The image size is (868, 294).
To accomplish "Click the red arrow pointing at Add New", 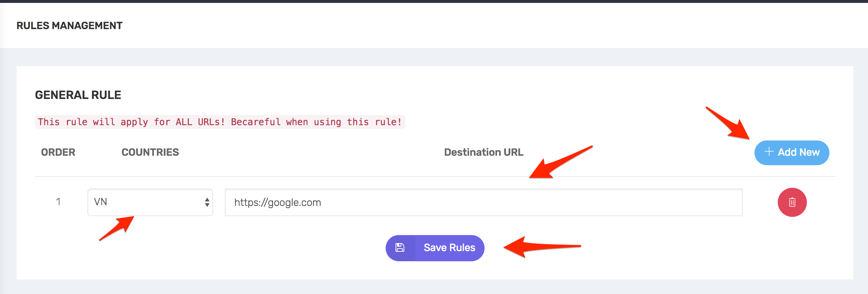I will point(729,123).
